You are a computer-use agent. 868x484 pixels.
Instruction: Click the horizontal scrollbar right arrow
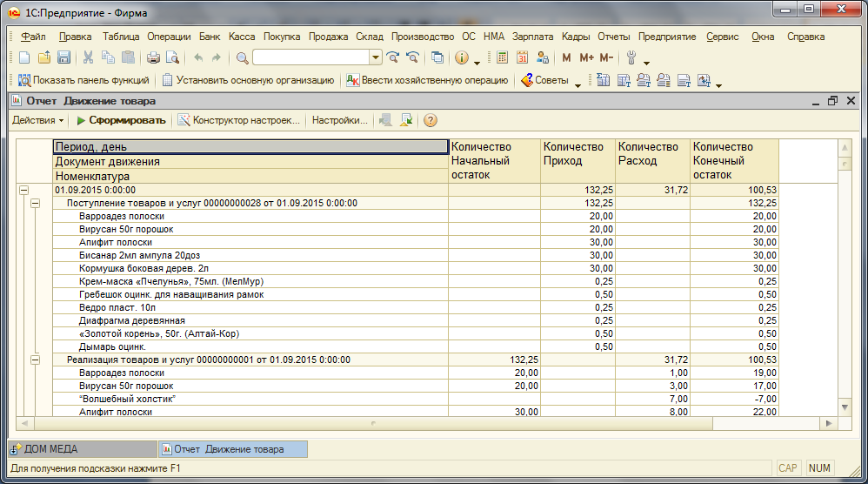coord(829,424)
